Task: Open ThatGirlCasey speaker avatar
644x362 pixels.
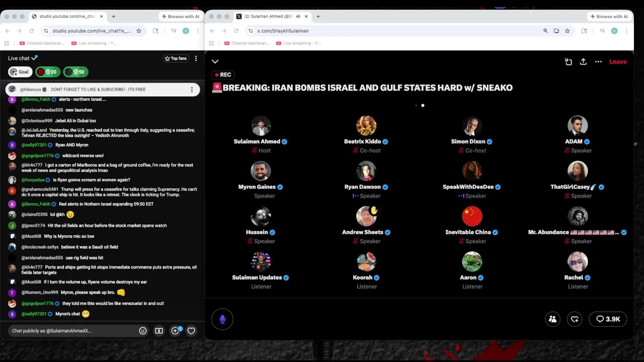Action: 578,171
